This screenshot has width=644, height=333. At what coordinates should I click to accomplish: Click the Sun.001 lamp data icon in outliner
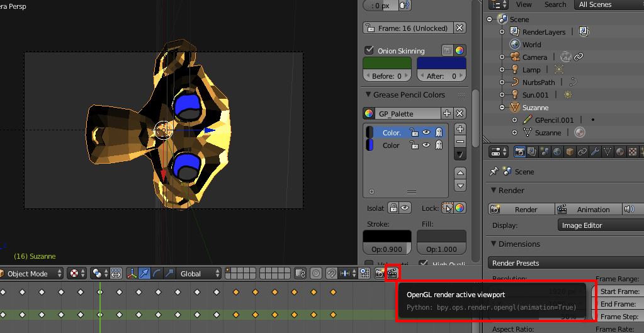point(568,95)
